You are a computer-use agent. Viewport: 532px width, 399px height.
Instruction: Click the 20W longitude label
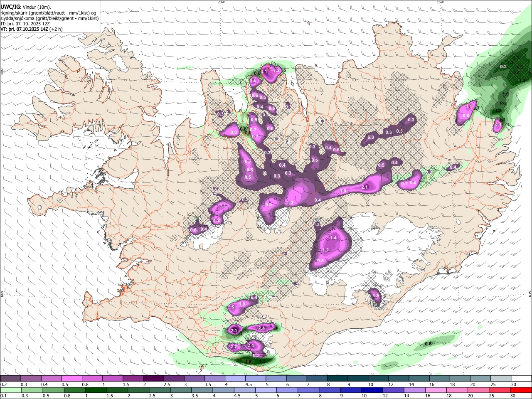pos(221,2)
